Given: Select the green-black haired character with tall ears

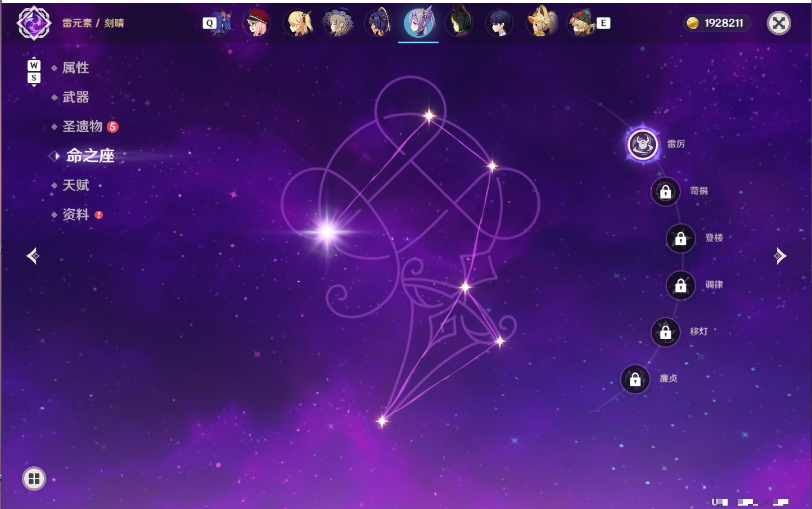Looking at the screenshot, I should coord(459,23).
